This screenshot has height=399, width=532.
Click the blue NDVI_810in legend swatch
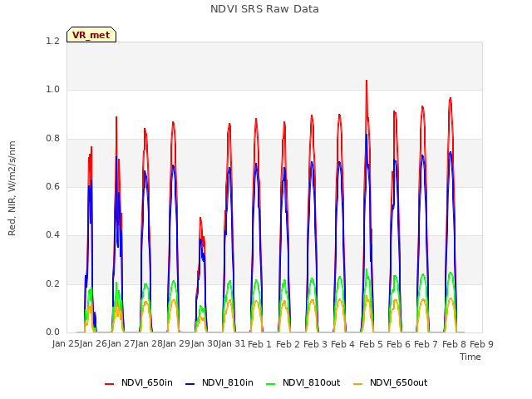pos(190,384)
